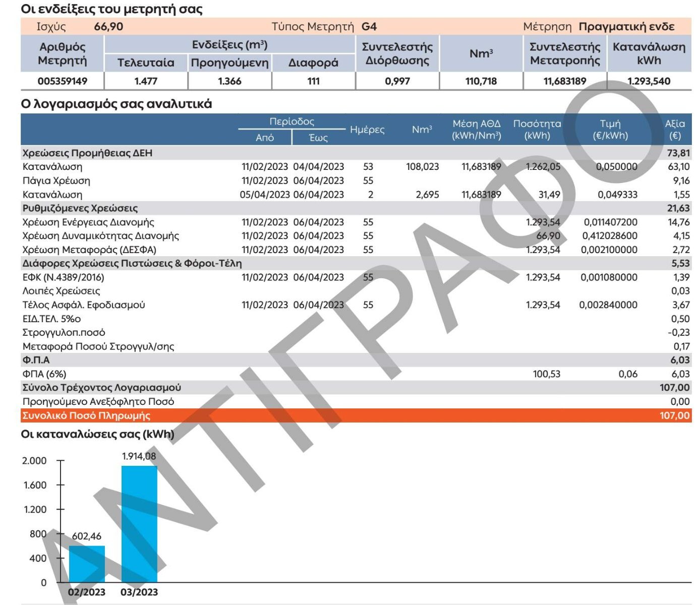Select the "Πάγια Χρέωση" row label
Viewport: 700px width, 605px height.
coord(56,180)
